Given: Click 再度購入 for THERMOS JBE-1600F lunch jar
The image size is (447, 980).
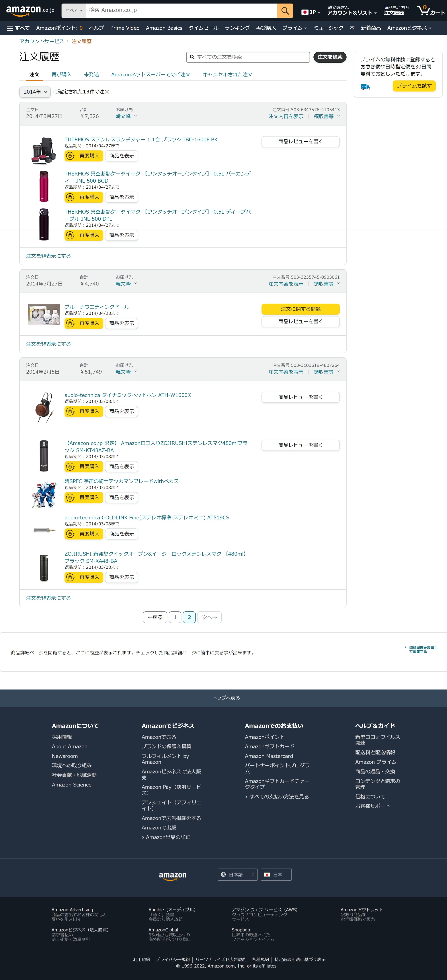Looking at the screenshot, I should [84, 156].
